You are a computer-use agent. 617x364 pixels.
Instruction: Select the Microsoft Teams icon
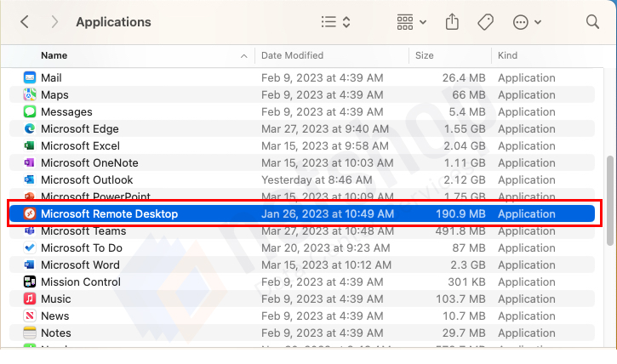coord(30,230)
